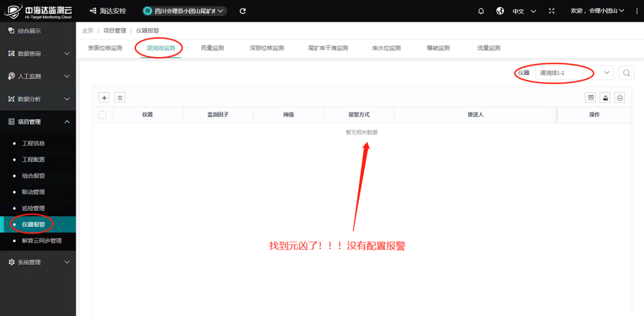Open 工程配置 in sidebar

34,160
